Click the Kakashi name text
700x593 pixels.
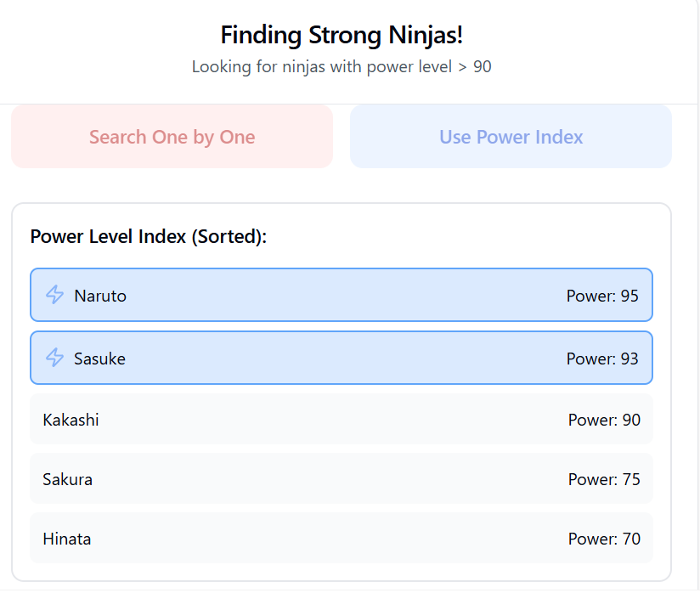click(x=71, y=420)
